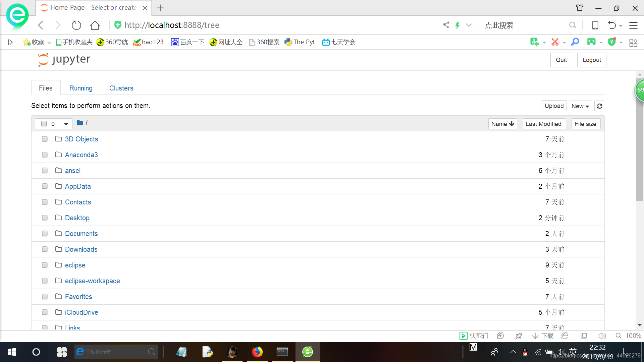Switch to the Running tab
Viewport: 644px width, 362px height.
(x=81, y=88)
